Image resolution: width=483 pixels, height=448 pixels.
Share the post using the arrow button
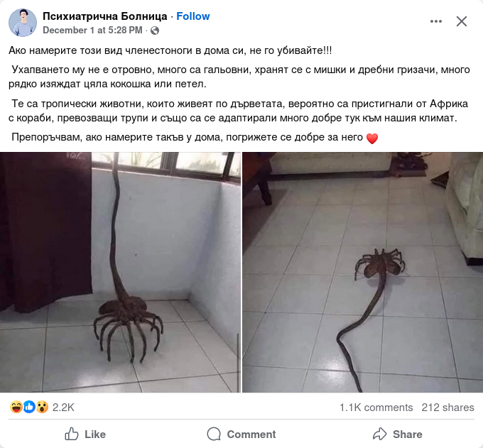pyautogui.click(x=397, y=434)
